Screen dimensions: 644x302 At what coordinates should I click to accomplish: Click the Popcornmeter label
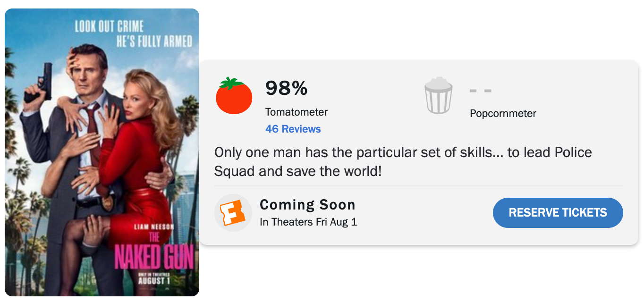(x=503, y=114)
